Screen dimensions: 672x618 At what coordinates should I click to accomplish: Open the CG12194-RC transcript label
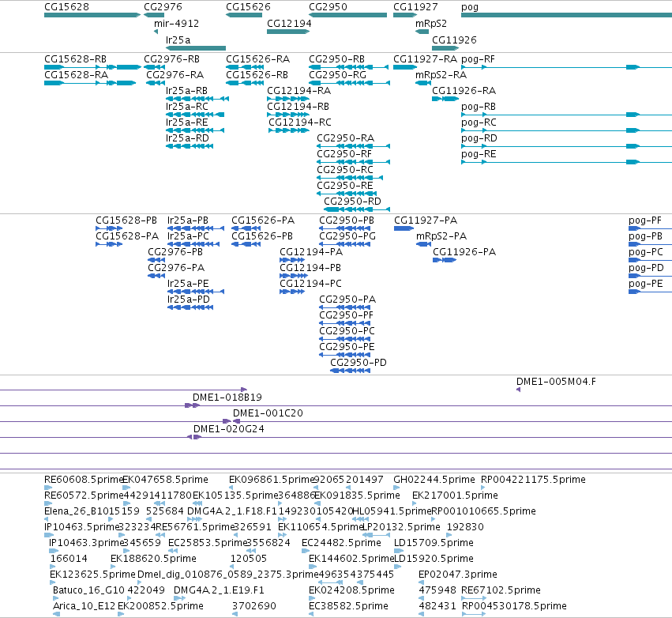[x=300, y=122]
